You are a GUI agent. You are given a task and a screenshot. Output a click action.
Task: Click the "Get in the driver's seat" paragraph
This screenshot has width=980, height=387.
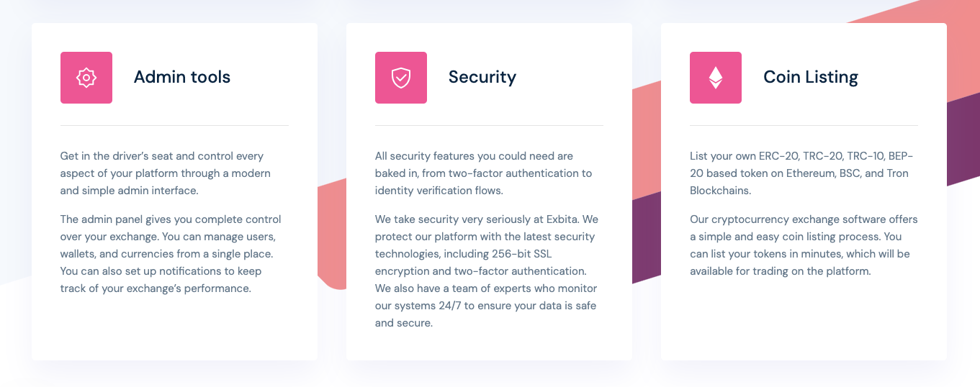pos(165,173)
